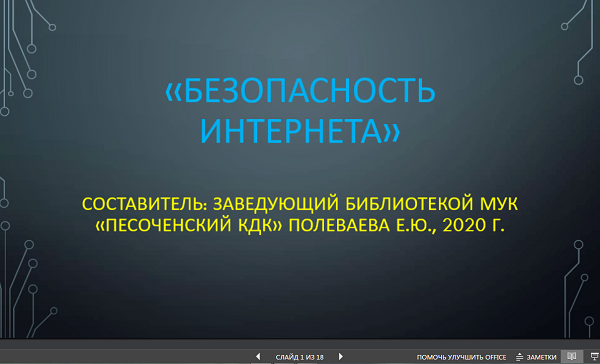The height and width of the screenshot is (364, 600).
Task: Advance to next slide with right arrow
Action: click(x=341, y=356)
